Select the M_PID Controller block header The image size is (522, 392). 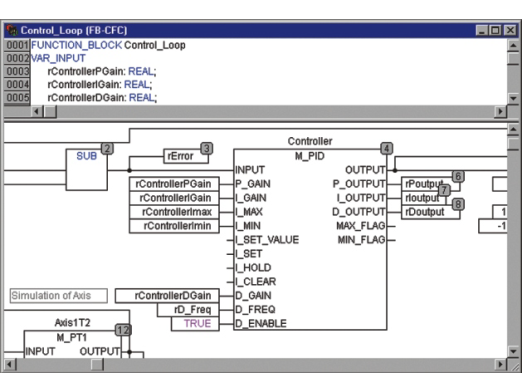(x=310, y=156)
